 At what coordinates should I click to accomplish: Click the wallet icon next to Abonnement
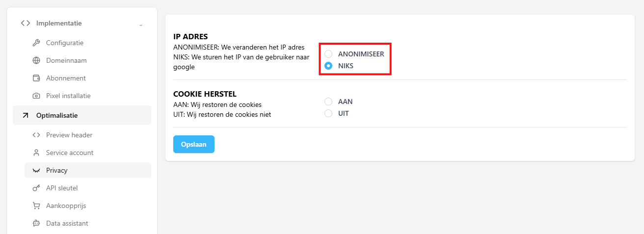[x=36, y=78]
